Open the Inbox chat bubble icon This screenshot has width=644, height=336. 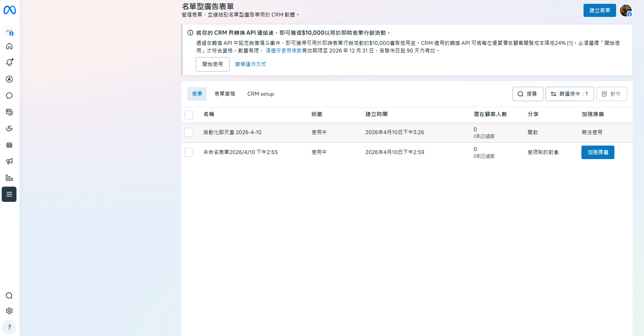[x=9, y=96]
